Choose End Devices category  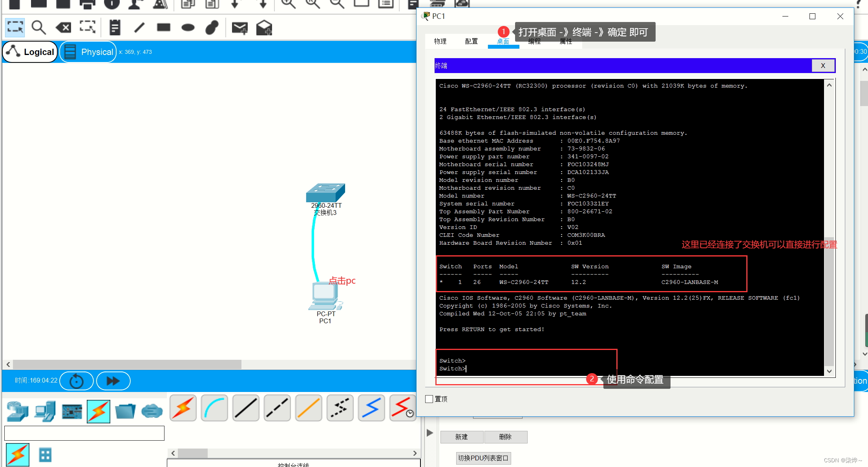pos(45,411)
